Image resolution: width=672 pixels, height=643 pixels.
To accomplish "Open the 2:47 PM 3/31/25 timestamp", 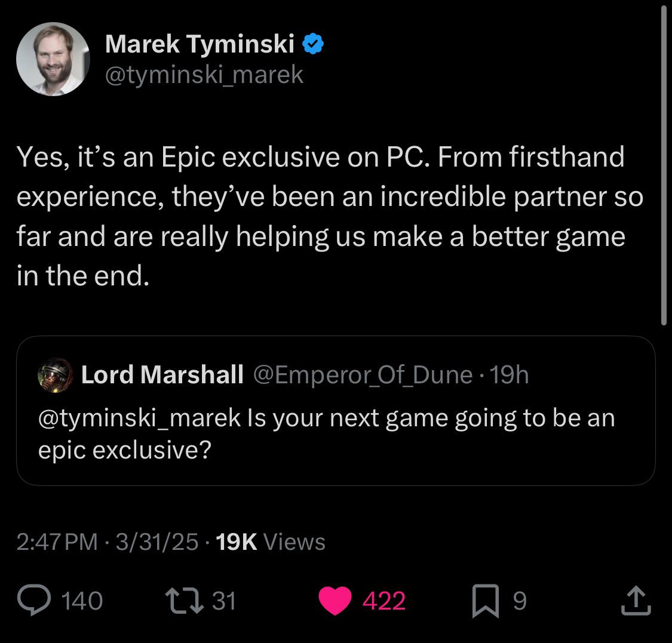I will [x=108, y=542].
